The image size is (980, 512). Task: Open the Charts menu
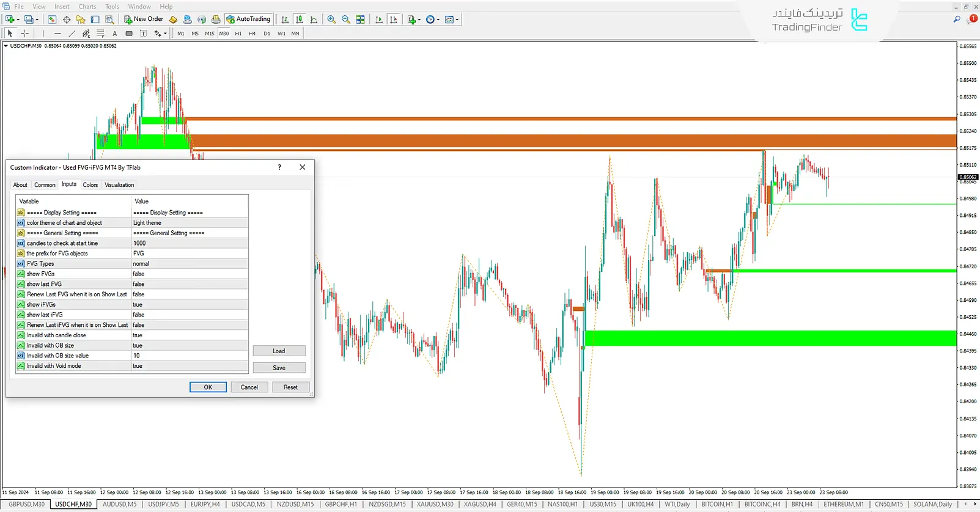click(87, 7)
